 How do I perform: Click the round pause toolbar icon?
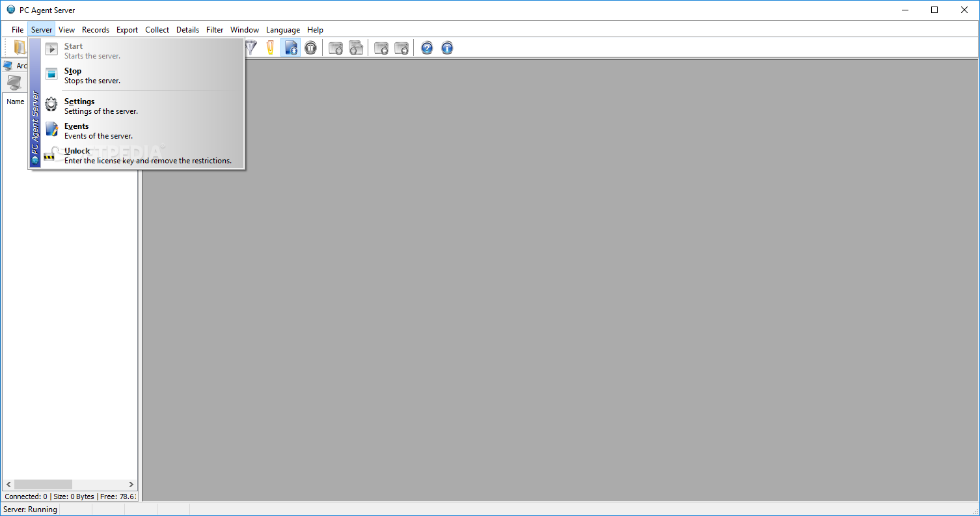(x=310, y=48)
